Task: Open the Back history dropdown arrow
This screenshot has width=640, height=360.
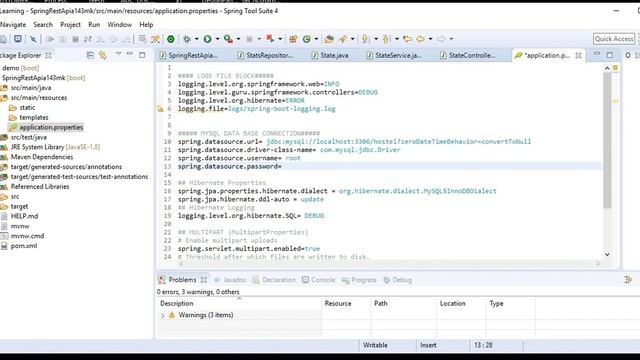Action: tap(430, 39)
